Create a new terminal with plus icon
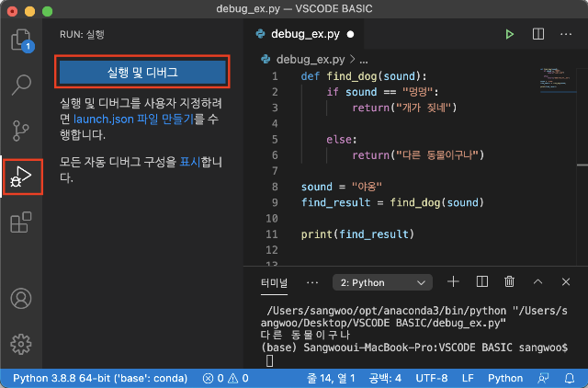Viewport: 588px width, 388px height. (x=453, y=281)
